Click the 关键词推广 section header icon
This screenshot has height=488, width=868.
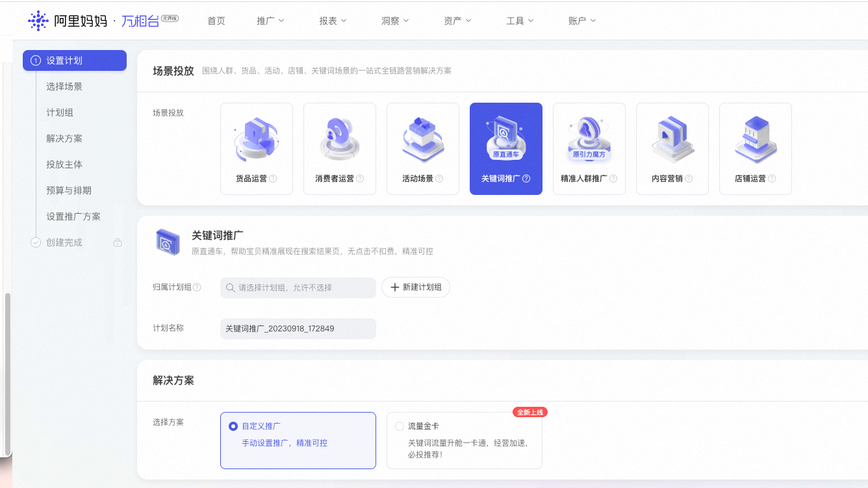[x=167, y=242]
